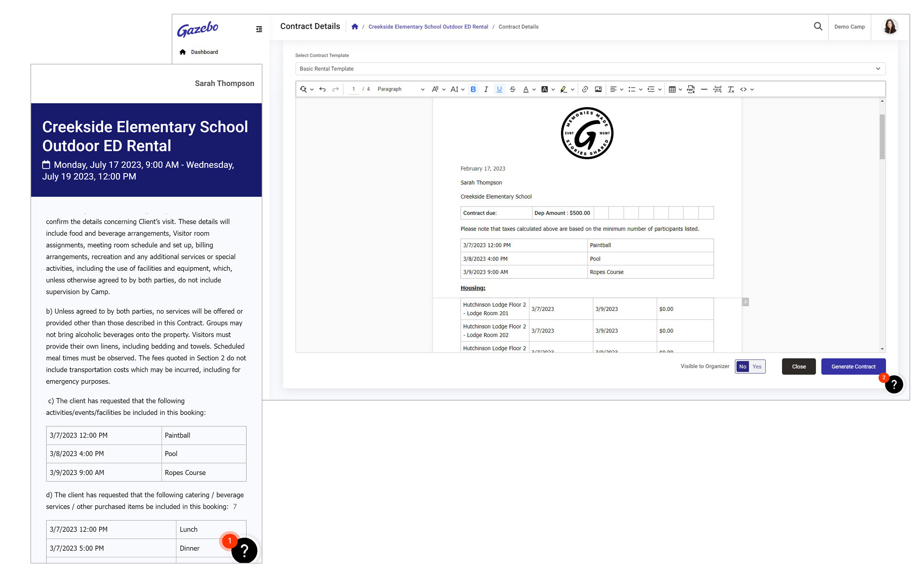Toggle bold formatting in the editor

click(473, 89)
